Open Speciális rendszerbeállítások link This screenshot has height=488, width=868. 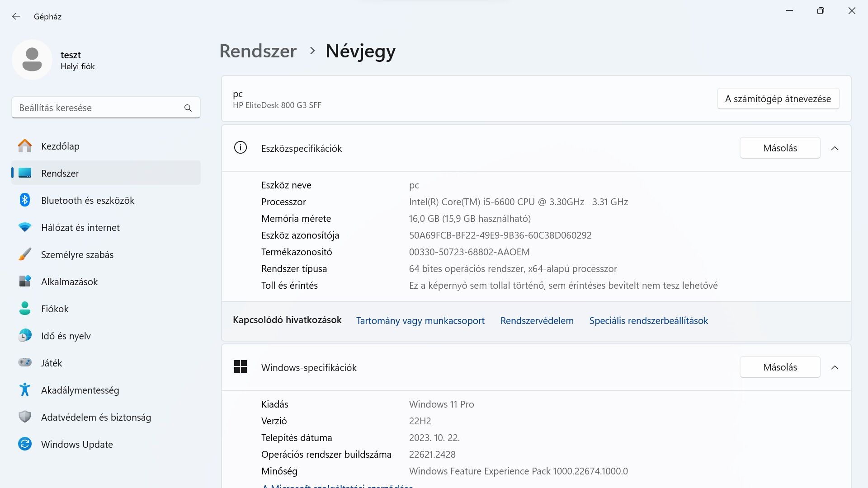648,321
